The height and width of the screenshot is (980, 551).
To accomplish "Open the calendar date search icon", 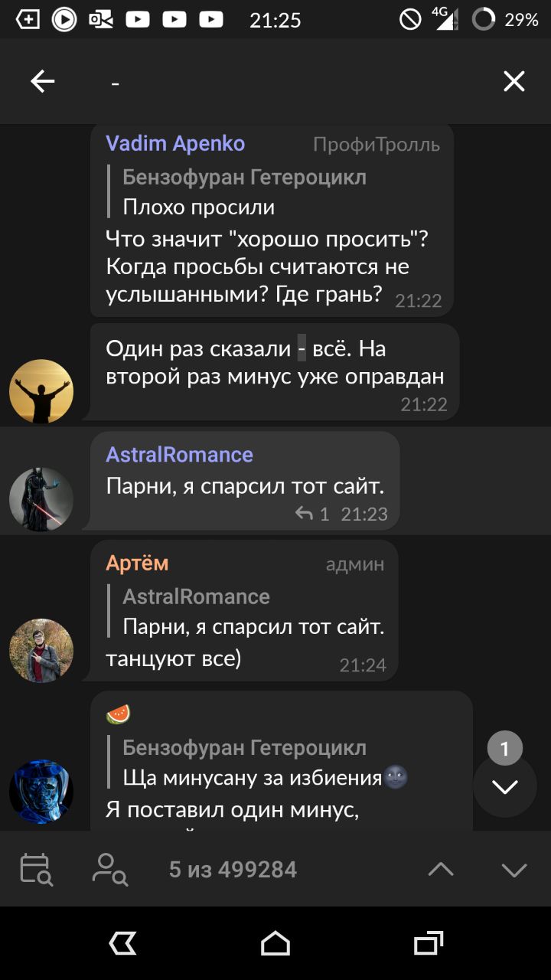I will tap(37, 869).
